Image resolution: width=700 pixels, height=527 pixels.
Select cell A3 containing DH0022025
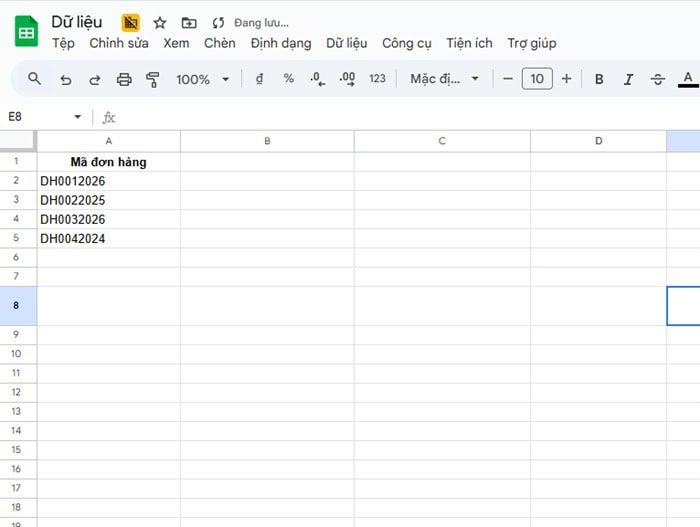pos(108,200)
